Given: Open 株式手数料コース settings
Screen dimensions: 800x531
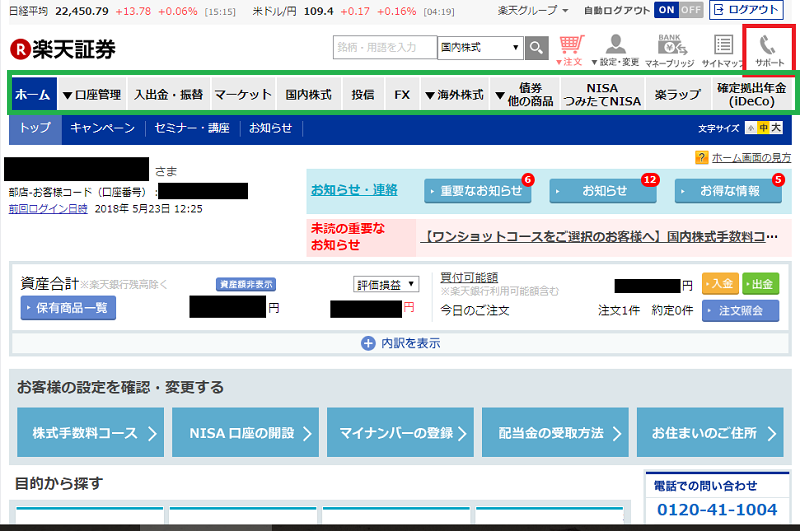Looking at the screenshot, I should (91, 433).
